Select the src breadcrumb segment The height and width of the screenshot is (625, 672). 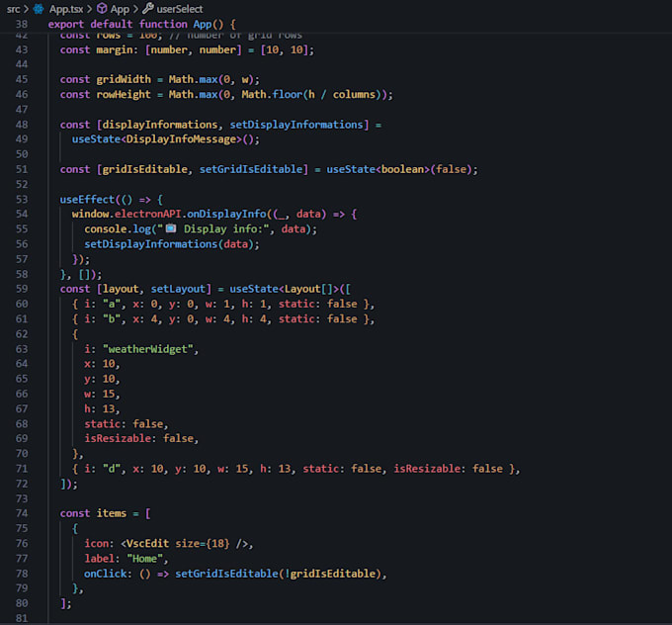[x=13, y=9]
